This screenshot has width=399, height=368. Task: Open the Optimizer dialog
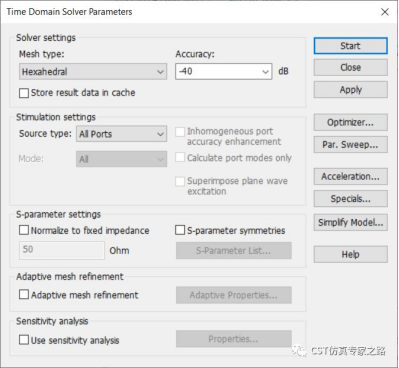click(350, 122)
